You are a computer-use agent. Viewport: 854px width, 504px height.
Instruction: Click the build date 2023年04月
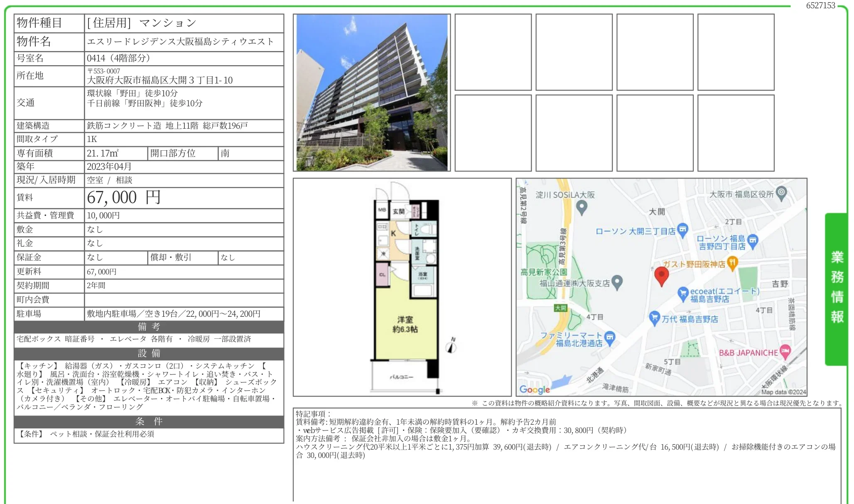(109, 166)
